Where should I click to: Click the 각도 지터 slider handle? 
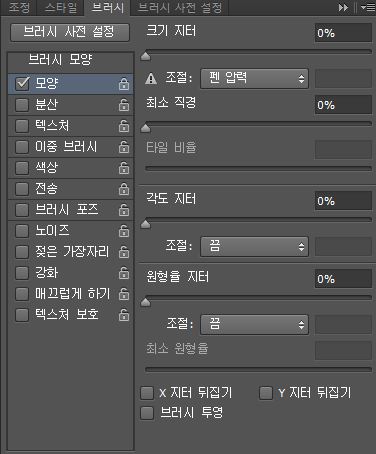(x=145, y=225)
